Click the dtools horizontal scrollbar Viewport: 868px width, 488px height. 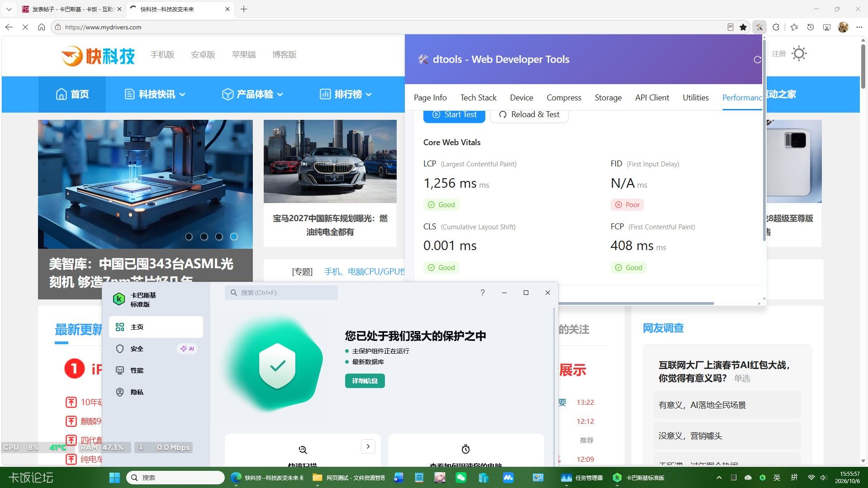pos(636,303)
